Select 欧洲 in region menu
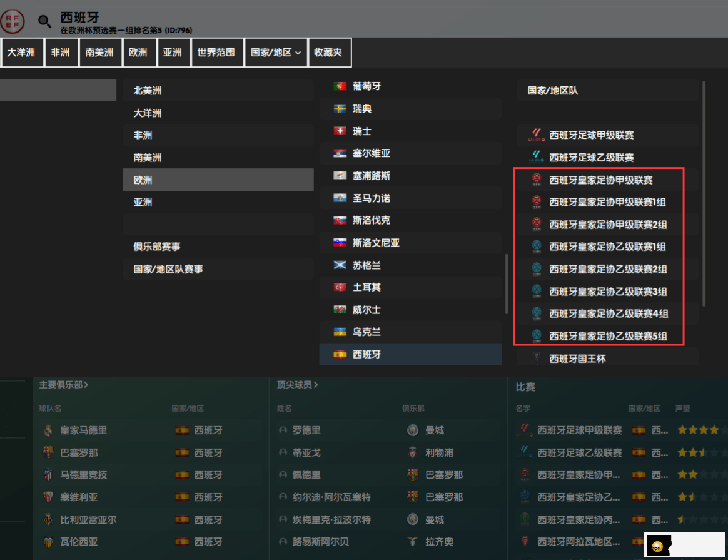The height and width of the screenshot is (560, 728). pyautogui.click(x=218, y=180)
